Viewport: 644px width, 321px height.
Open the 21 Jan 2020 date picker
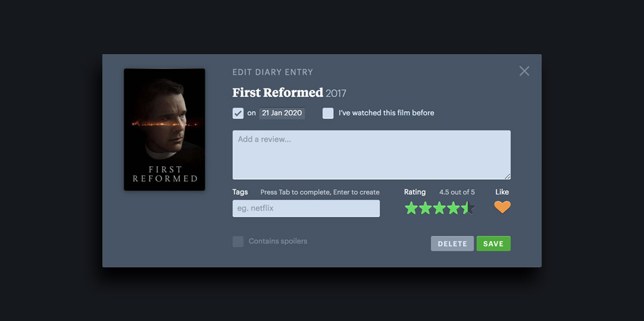[x=282, y=113]
